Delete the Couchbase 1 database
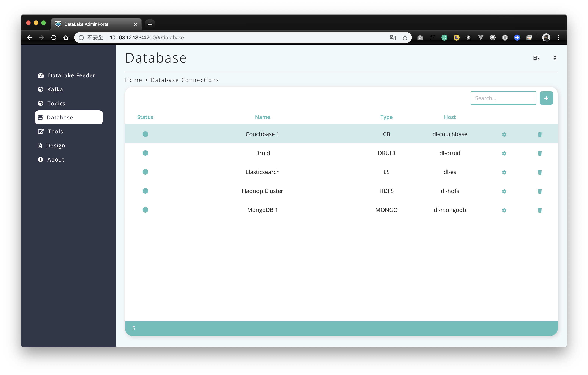Viewport: 588px width, 375px height. (x=540, y=134)
